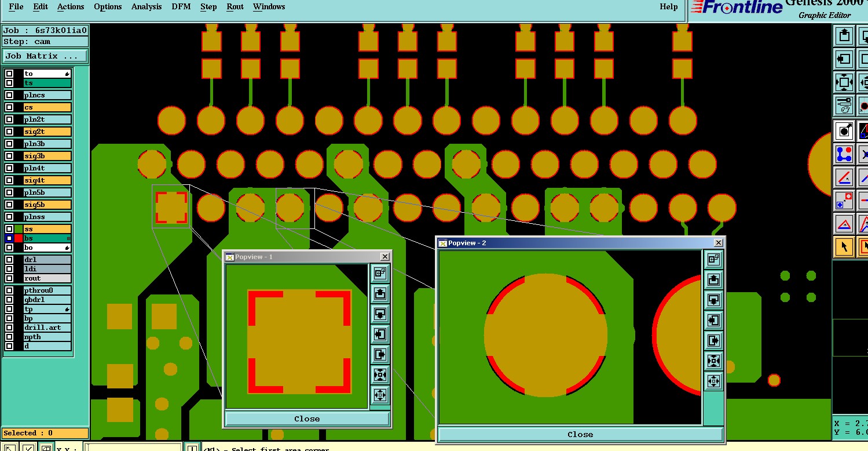Select the ldi layer row

[47, 269]
